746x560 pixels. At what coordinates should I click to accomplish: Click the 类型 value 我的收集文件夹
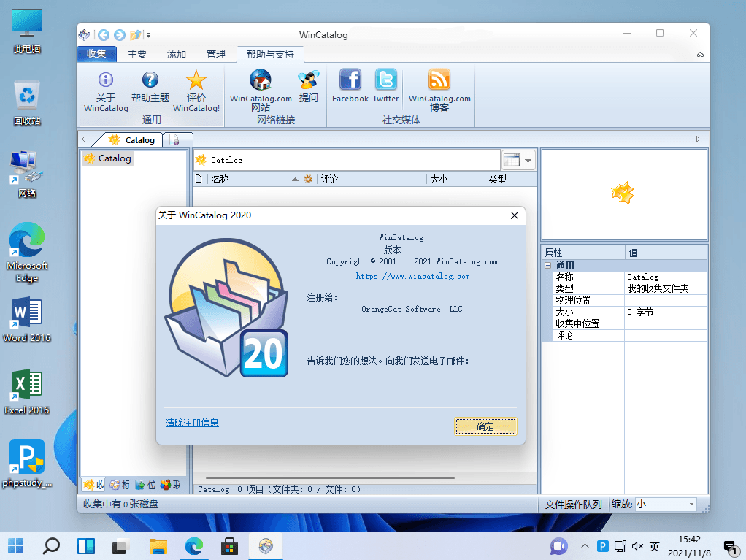666,288
